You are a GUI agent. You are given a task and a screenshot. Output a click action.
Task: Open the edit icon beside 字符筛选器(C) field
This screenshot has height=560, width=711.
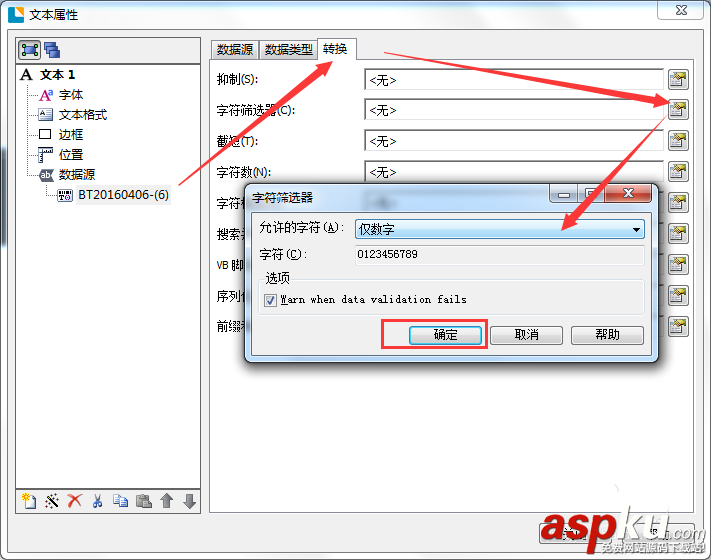tap(678, 110)
